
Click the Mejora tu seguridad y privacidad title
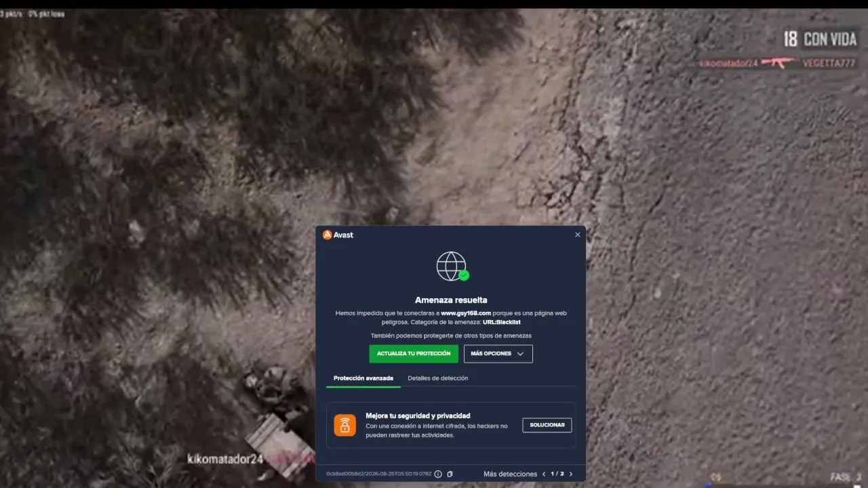click(x=418, y=415)
